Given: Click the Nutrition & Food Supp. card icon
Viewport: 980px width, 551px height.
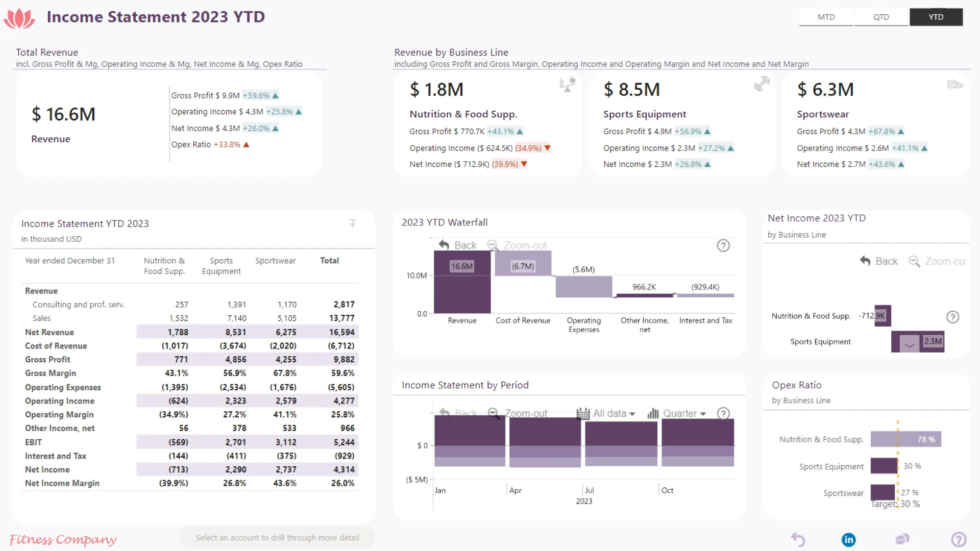Looking at the screenshot, I should click(567, 84).
